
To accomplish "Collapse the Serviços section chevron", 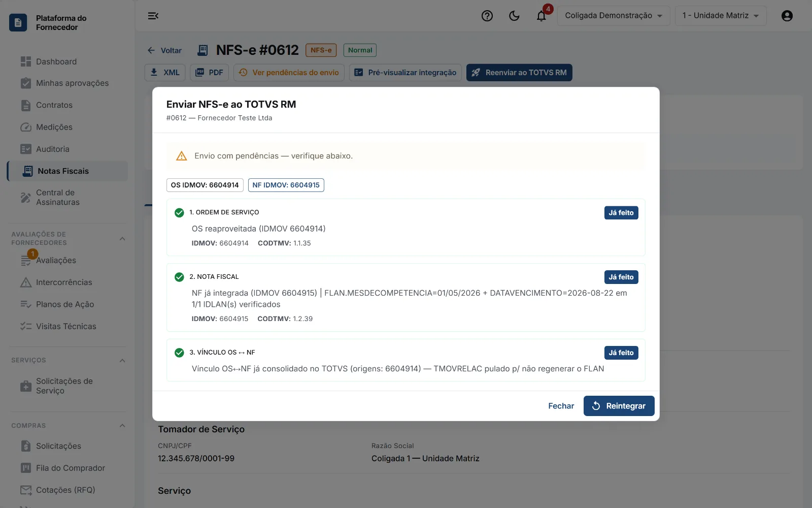I will (122, 360).
